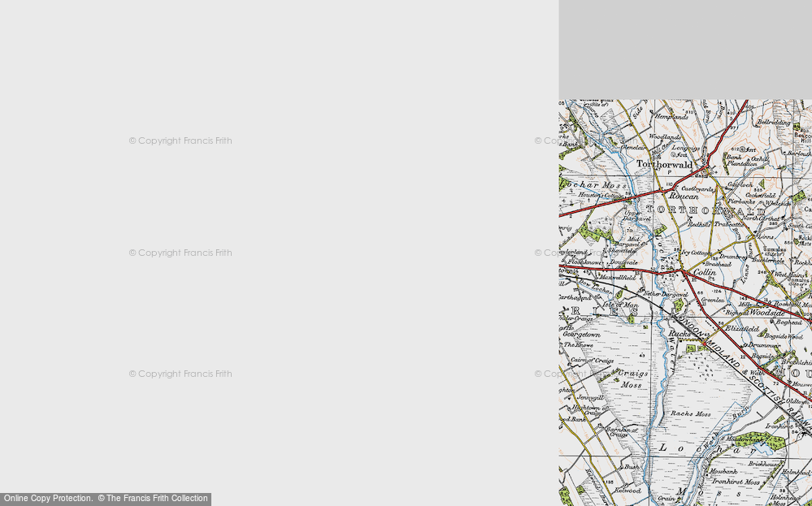Click the Cairn of Craigs label

click(x=592, y=360)
